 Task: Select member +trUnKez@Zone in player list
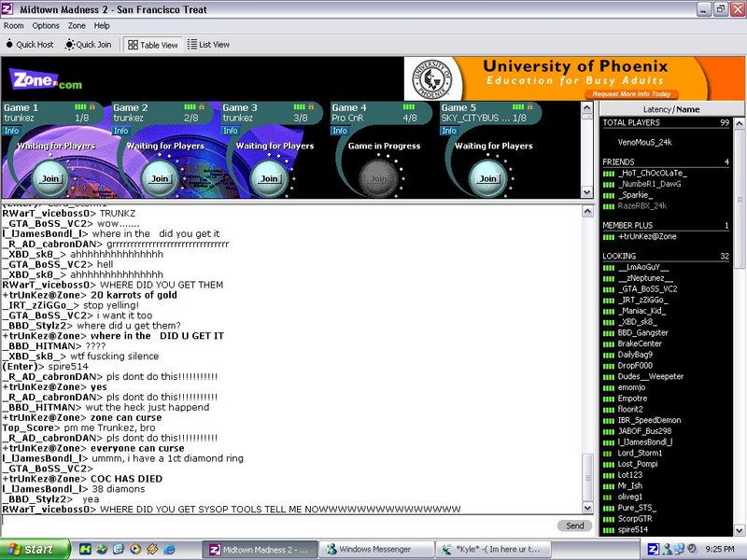(647, 236)
